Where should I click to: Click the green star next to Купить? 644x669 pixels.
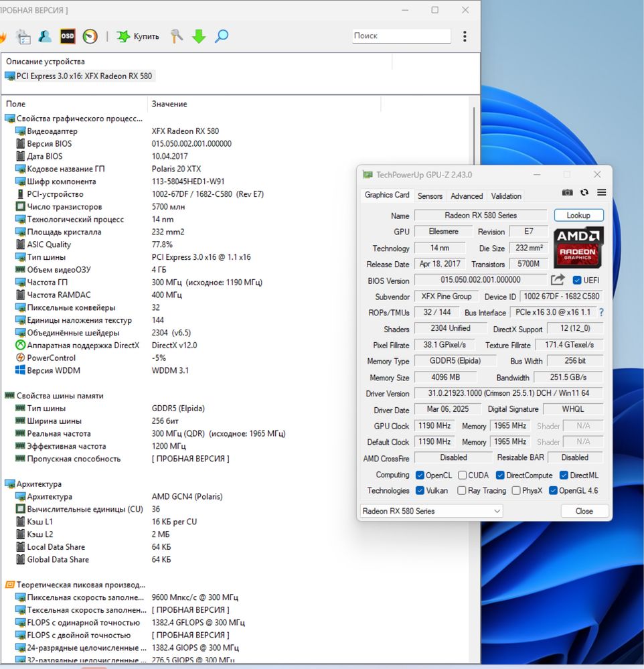coord(123,36)
